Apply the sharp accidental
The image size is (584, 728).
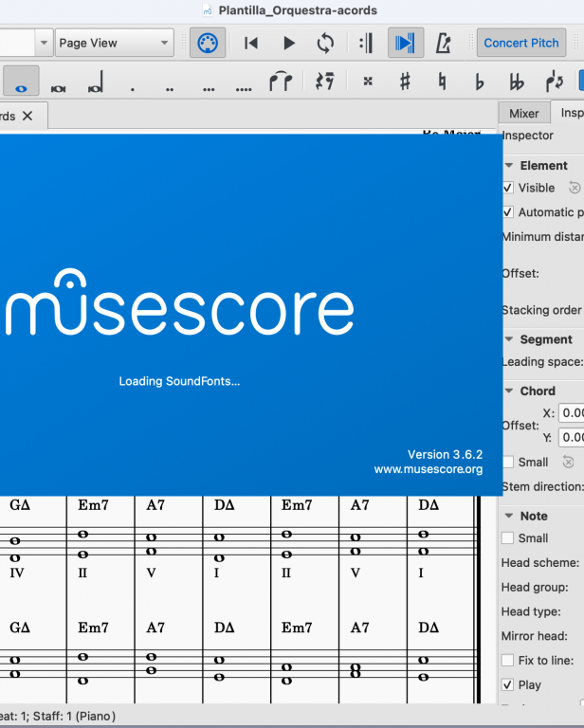pos(405,82)
